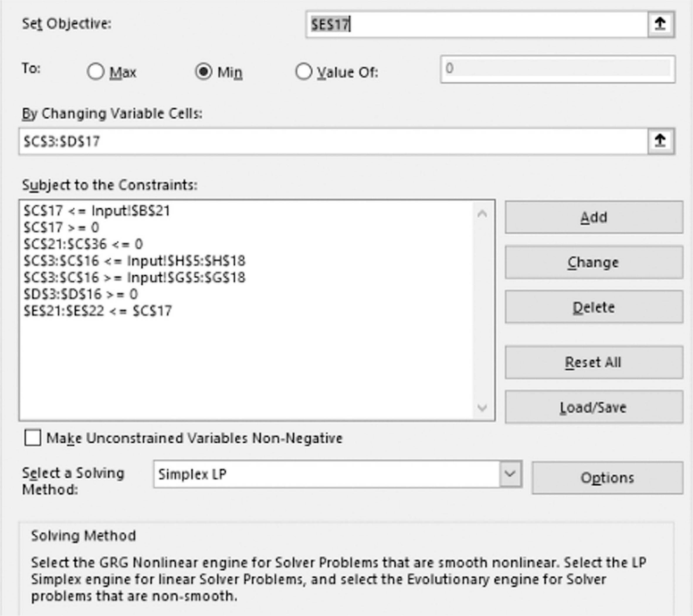The height and width of the screenshot is (616, 693).
Task: Select the Max optimization radio button
Action: (x=96, y=71)
